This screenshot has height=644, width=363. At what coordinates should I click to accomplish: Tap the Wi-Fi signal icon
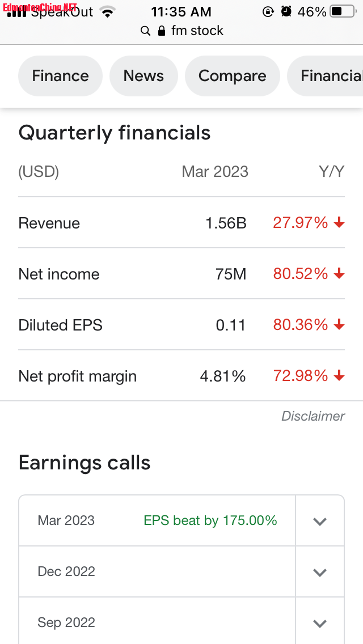click(x=107, y=12)
